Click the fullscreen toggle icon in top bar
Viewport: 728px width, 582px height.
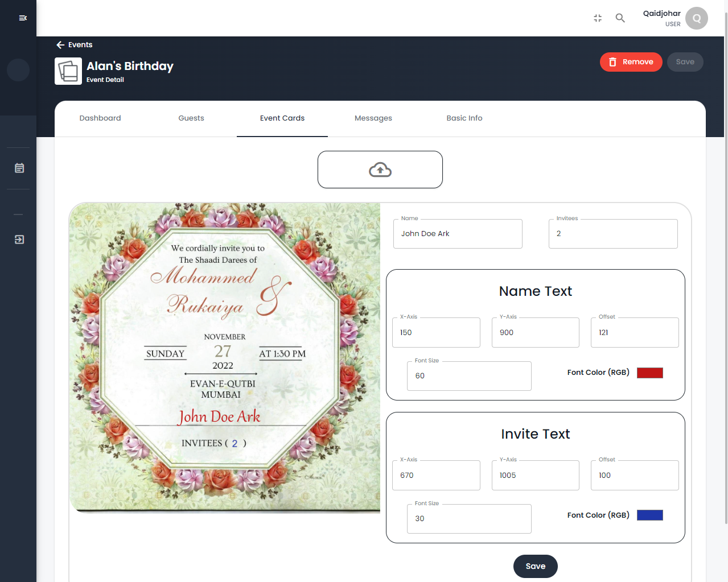tap(597, 18)
